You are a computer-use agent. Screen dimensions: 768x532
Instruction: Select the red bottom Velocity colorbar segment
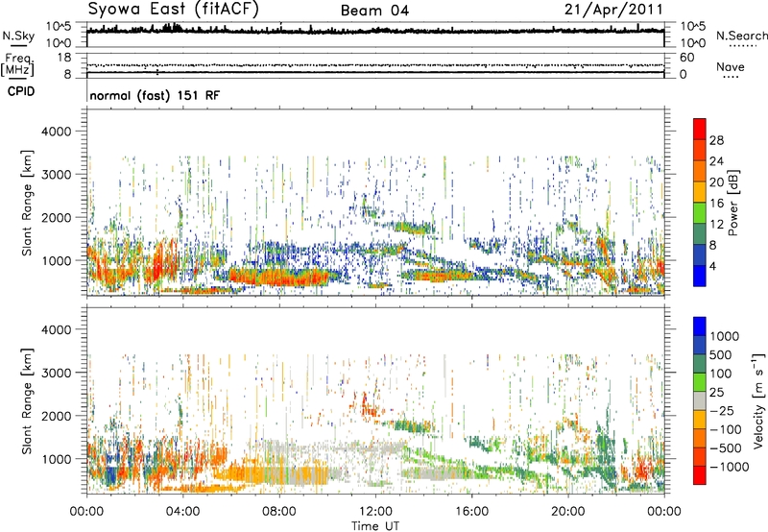[x=700, y=475]
